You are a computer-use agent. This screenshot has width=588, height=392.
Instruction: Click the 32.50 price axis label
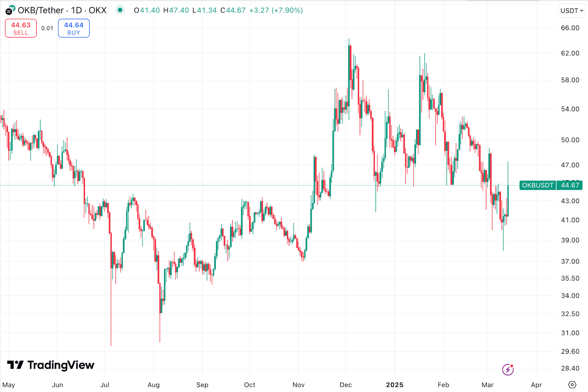click(x=570, y=314)
